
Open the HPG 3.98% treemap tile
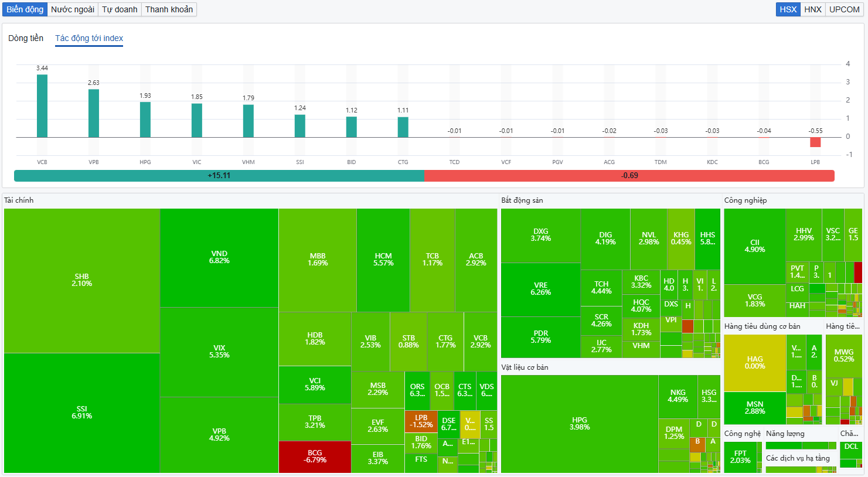click(x=580, y=424)
